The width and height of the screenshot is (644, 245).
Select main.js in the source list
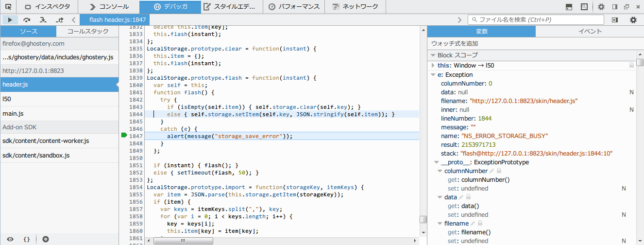click(x=13, y=113)
